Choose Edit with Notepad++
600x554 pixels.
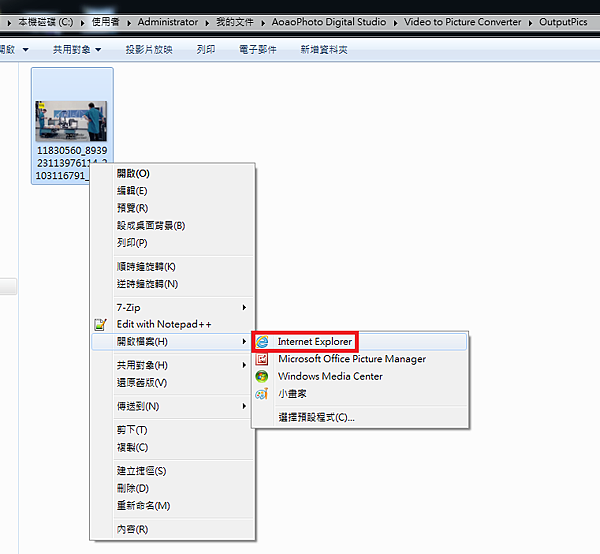(173, 324)
